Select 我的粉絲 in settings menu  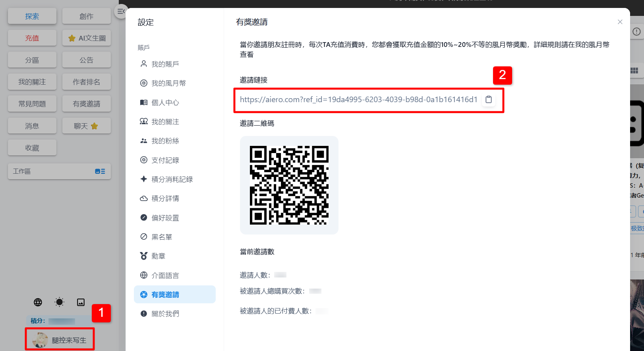175,141
